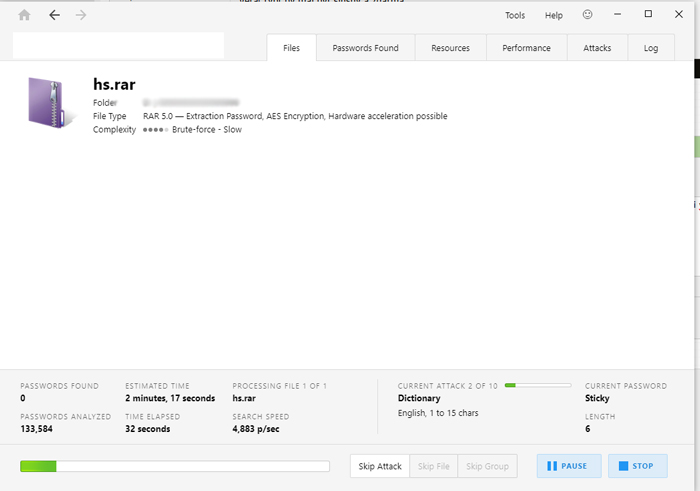The image size is (700, 491).
Task: Minimize the application window
Action: (x=617, y=14)
